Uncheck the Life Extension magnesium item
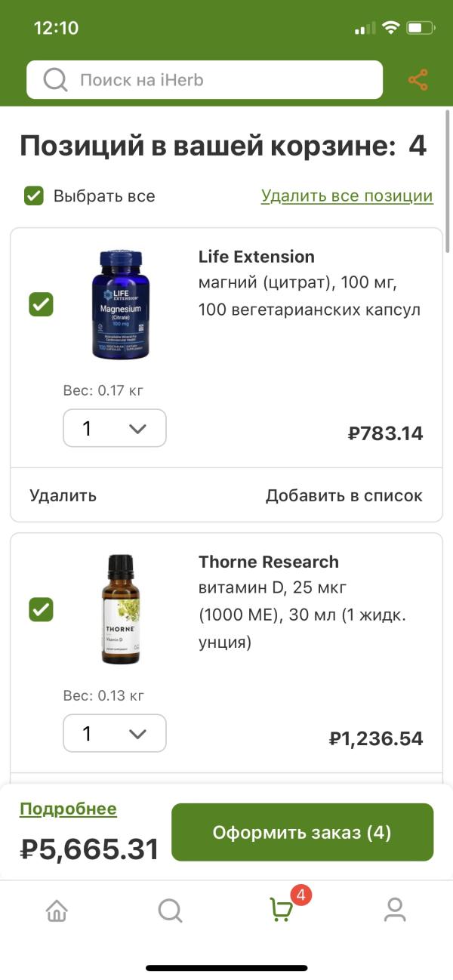Image resolution: width=453 pixels, height=980 pixels. tap(41, 305)
